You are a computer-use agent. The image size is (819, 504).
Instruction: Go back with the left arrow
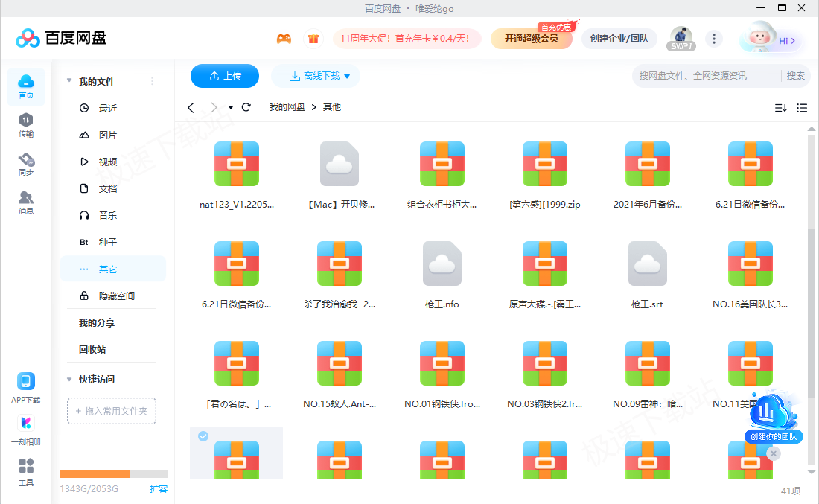click(x=191, y=108)
